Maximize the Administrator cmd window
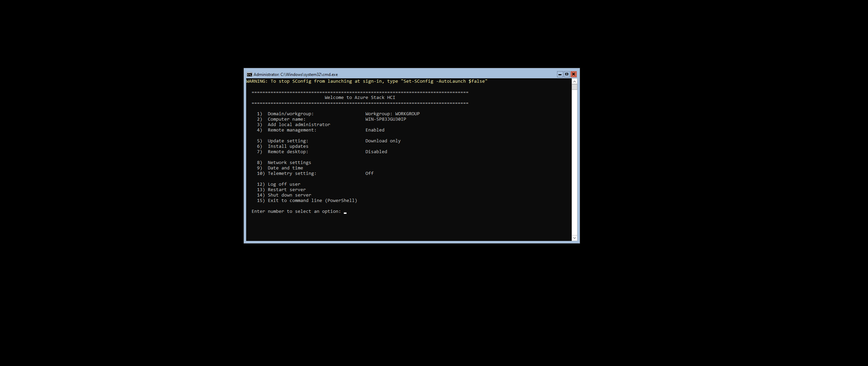The width and height of the screenshot is (868, 366). (x=567, y=74)
